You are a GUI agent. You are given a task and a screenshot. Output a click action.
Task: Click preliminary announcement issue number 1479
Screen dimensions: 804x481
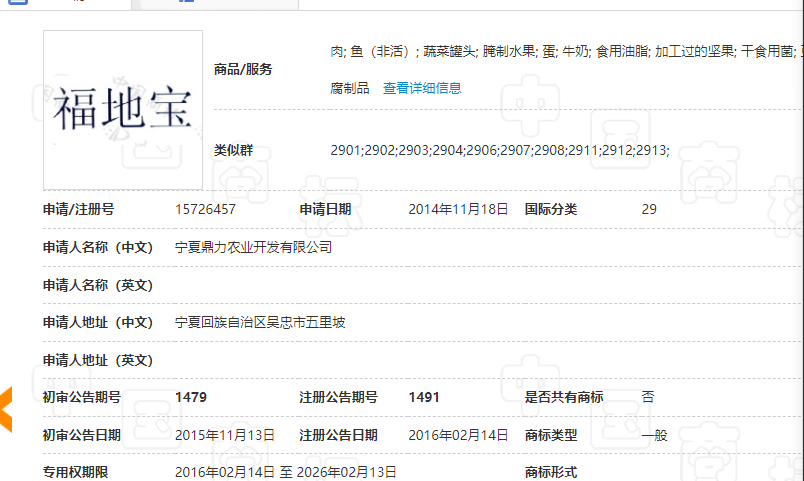(191, 397)
